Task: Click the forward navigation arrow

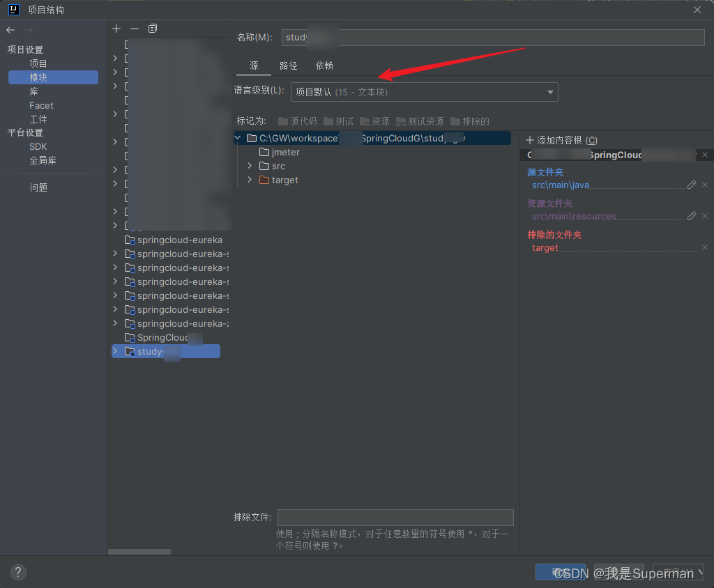Action: [x=29, y=30]
